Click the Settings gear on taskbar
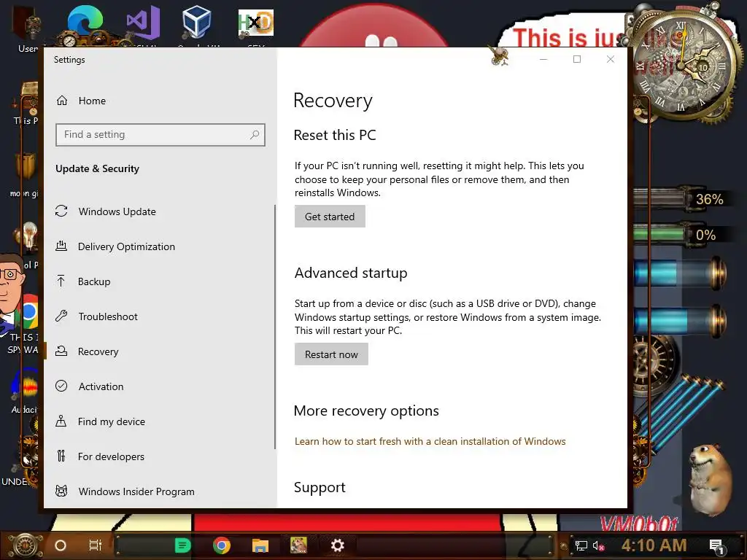This screenshot has height=560, width=747. (337, 545)
